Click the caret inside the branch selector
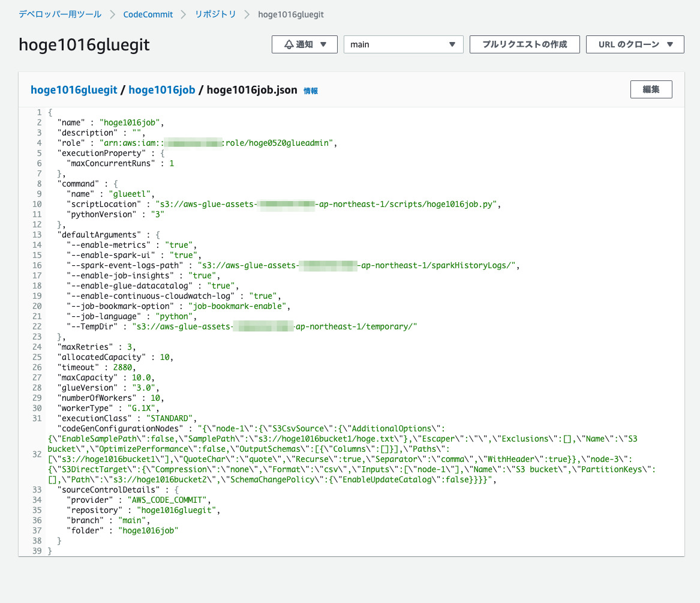 pyautogui.click(x=452, y=44)
